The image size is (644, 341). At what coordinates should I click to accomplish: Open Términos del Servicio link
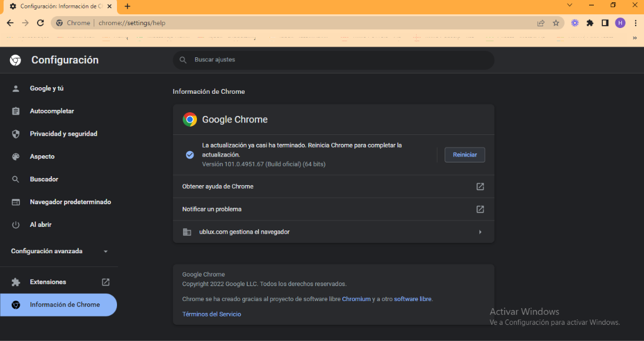point(211,314)
